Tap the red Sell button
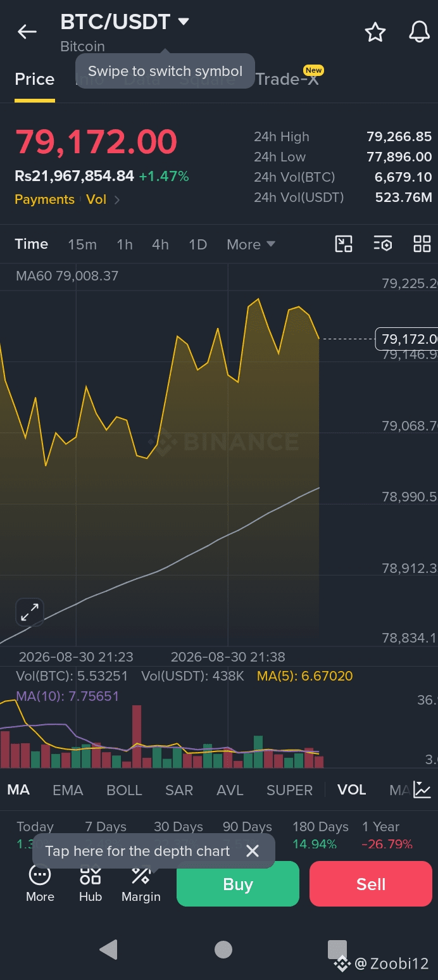This screenshot has height=980, width=438. pos(371,884)
